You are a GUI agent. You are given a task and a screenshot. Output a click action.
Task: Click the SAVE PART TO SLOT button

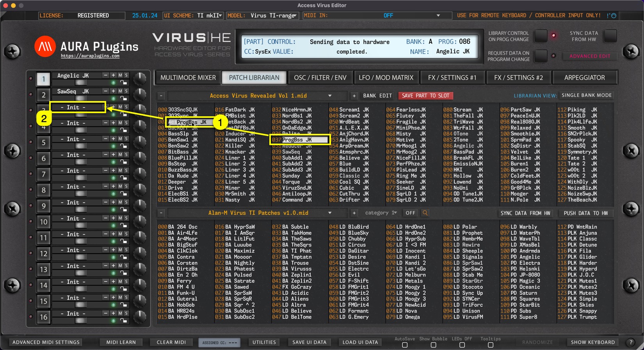click(x=425, y=96)
